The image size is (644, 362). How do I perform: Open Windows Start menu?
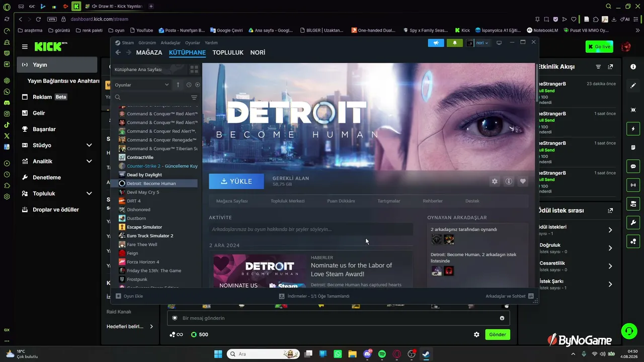point(218,354)
